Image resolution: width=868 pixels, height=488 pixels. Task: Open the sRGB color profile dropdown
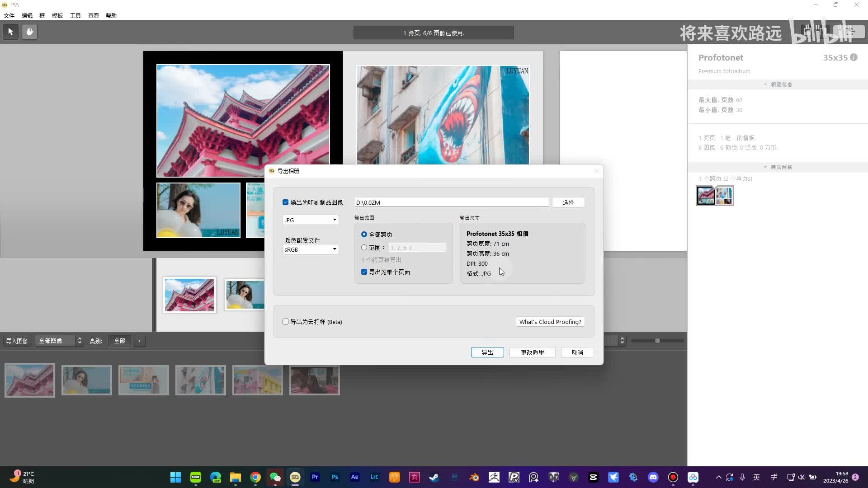coord(311,249)
